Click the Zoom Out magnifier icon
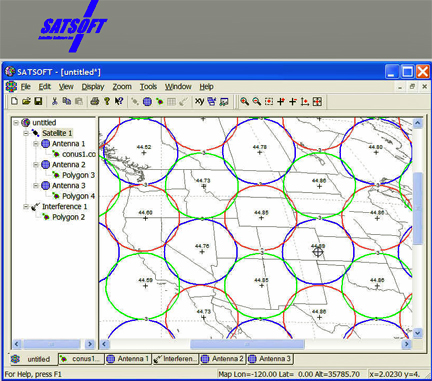This screenshot has width=432, height=381. pos(256,101)
